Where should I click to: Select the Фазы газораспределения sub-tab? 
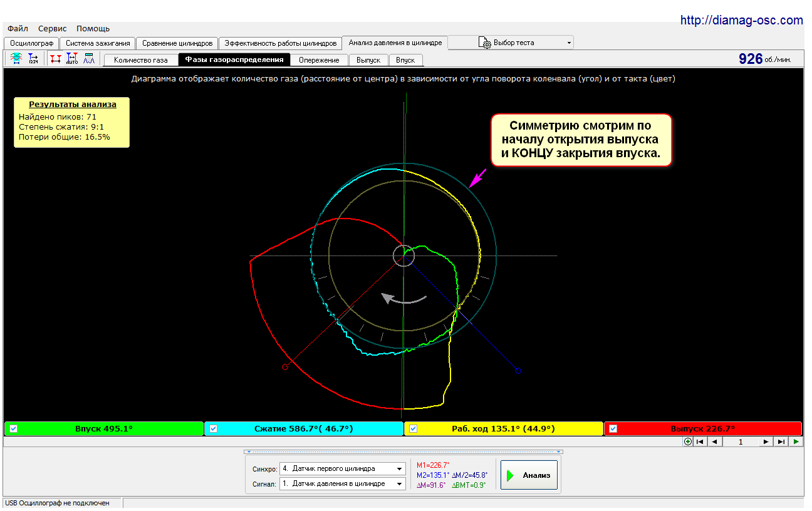pyautogui.click(x=234, y=59)
